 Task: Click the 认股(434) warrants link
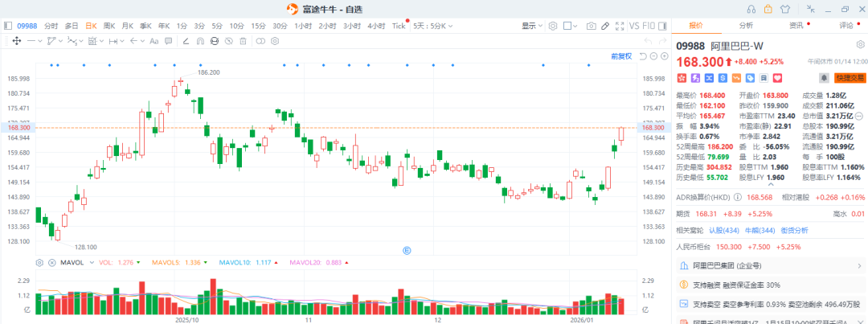tap(723, 230)
